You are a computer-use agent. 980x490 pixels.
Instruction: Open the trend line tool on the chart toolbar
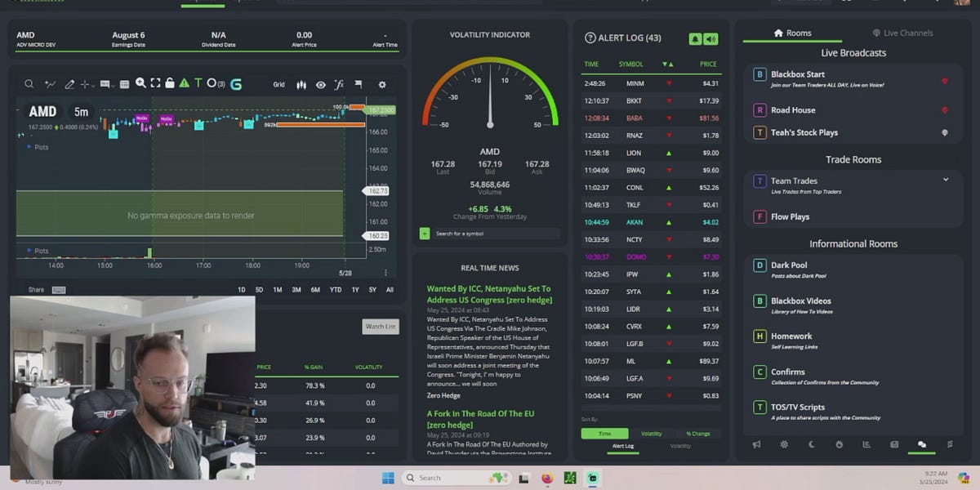tap(50, 84)
